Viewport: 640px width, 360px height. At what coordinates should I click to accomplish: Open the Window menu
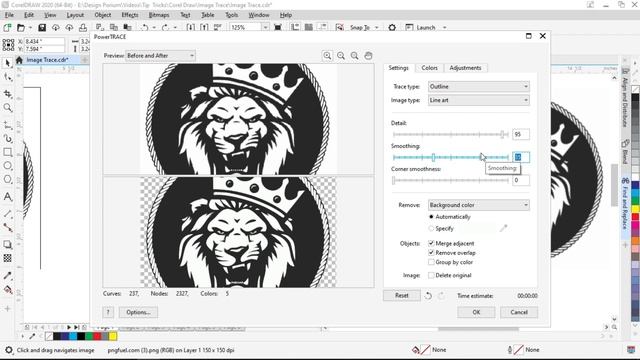pos(259,15)
